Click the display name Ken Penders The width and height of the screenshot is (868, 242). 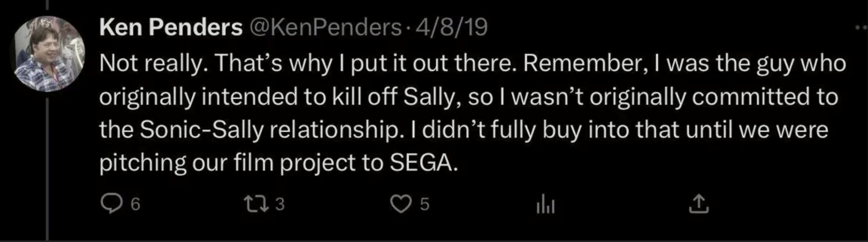171,28
